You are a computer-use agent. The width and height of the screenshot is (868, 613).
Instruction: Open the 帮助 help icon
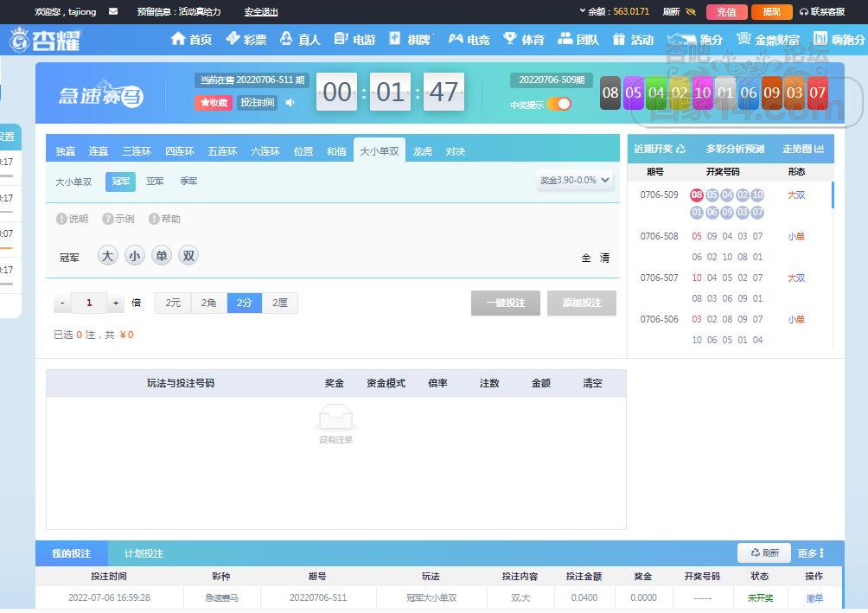point(155,219)
